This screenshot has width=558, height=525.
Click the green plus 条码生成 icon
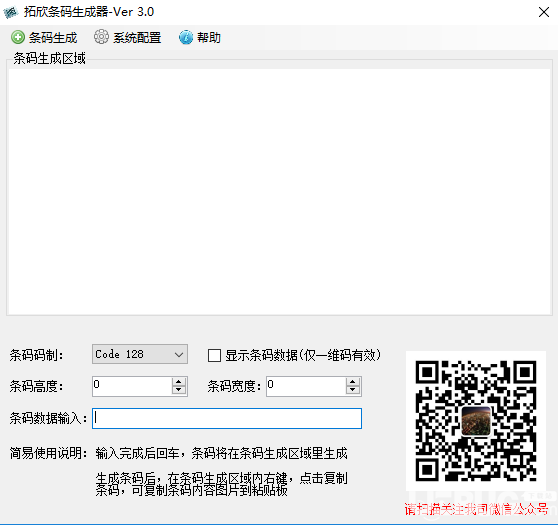pos(17,37)
